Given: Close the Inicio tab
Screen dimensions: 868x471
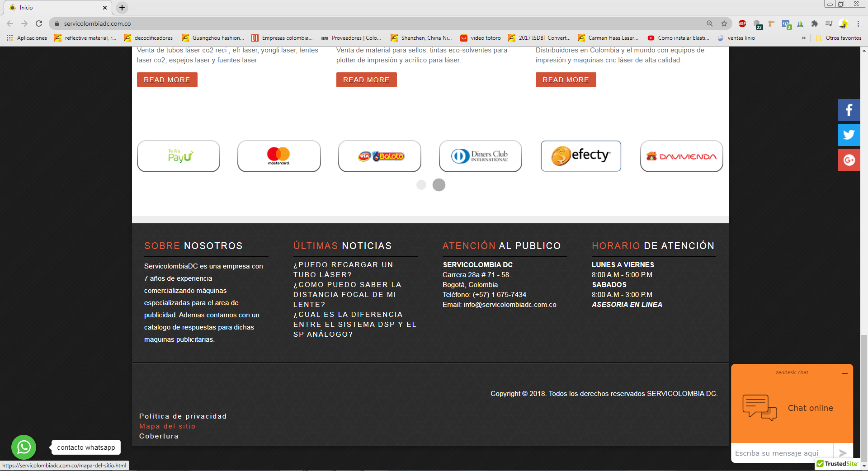Looking at the screenshot, I should click(x=104, y=8).
